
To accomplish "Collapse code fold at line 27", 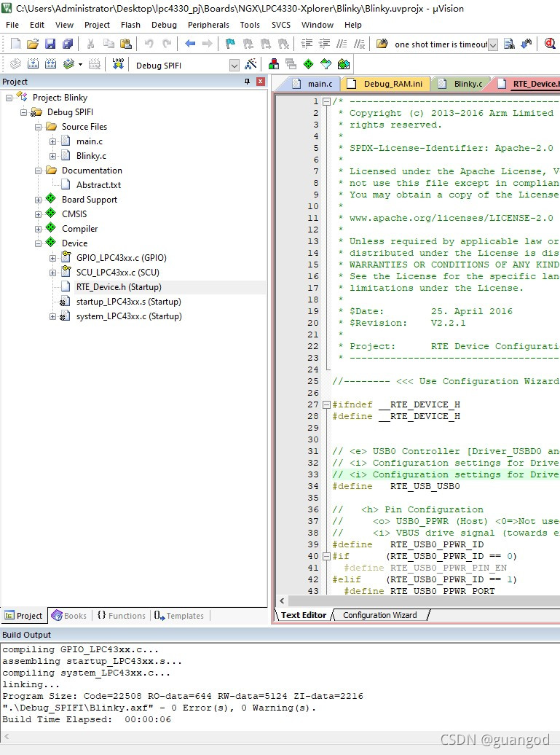I will tap(326, 404).
